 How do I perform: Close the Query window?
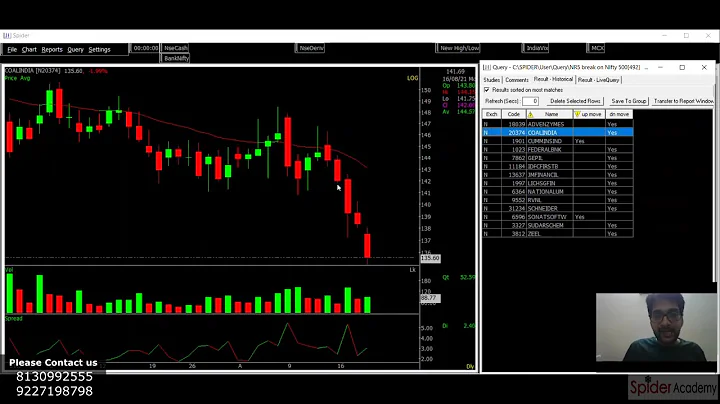click(704, 67)
